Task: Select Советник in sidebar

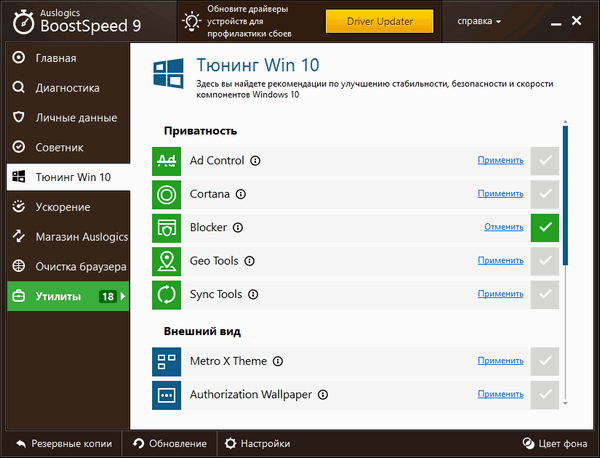Action: click(x=68, y=147)
